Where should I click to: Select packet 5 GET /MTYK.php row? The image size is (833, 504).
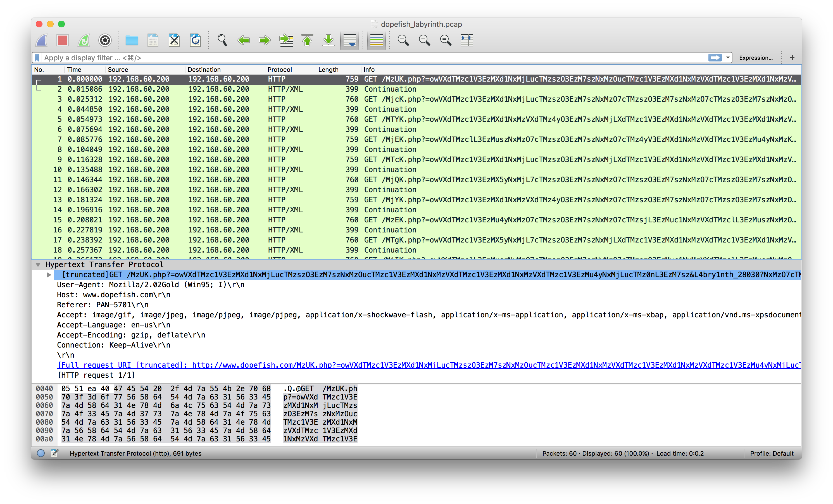[x=416, y=119]
